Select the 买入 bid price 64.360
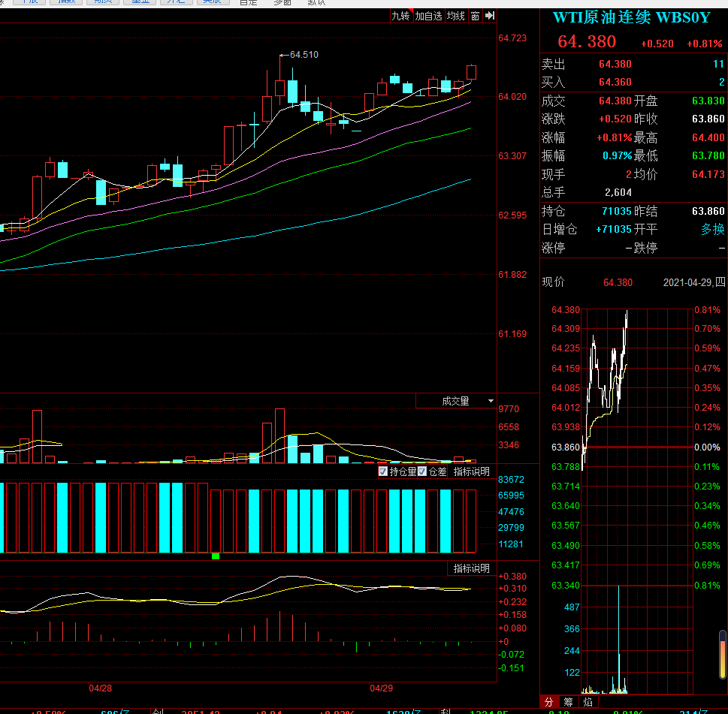728x714 pixels. pyautogui.click(x=615, y=82)
